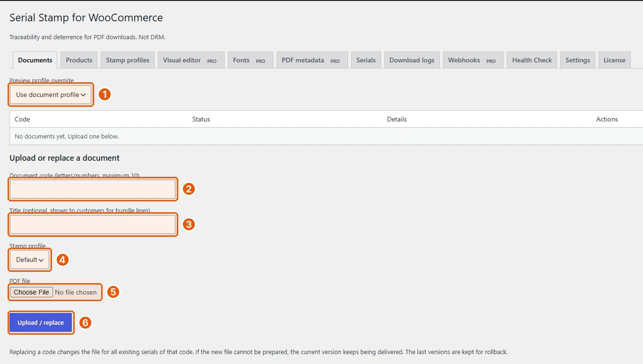Viewport: 643px width, 364px height.
Task: Switch to the Serials tab
Action: [366, 60]
